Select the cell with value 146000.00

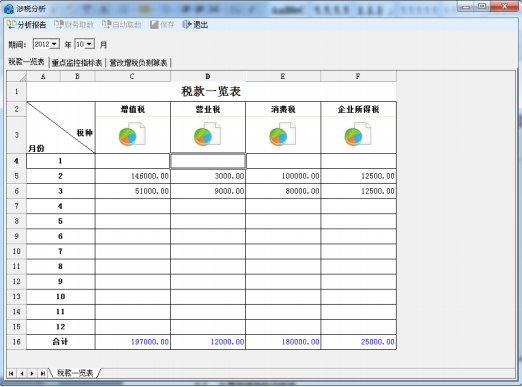coord(133,176)
